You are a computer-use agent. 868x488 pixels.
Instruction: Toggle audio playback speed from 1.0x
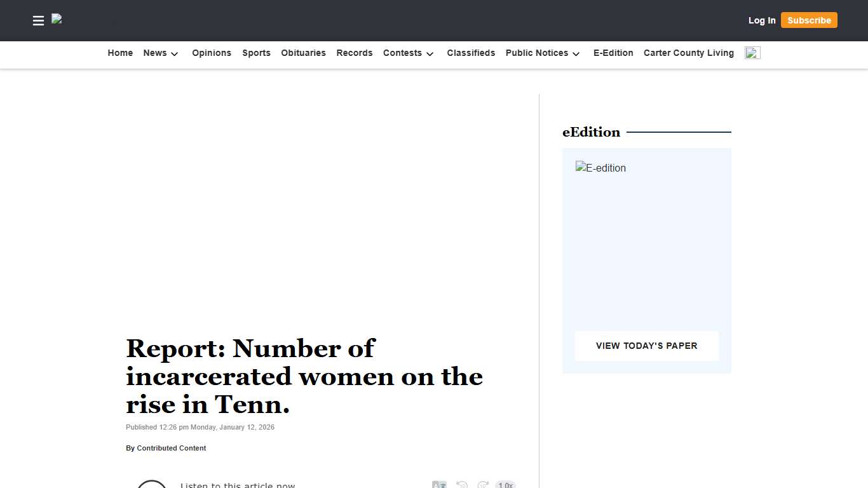pos(505,485)
